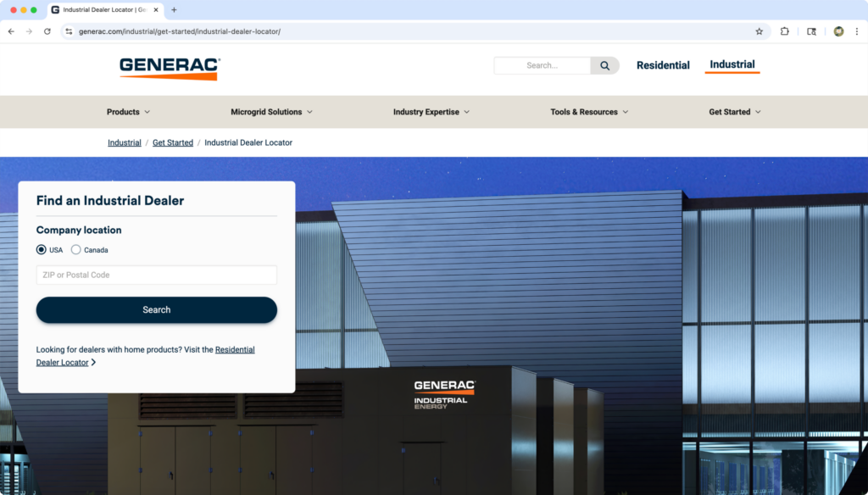Reload the page using refresh icon
The width and height of the screenshot is (868, 495).
point(47,31)
